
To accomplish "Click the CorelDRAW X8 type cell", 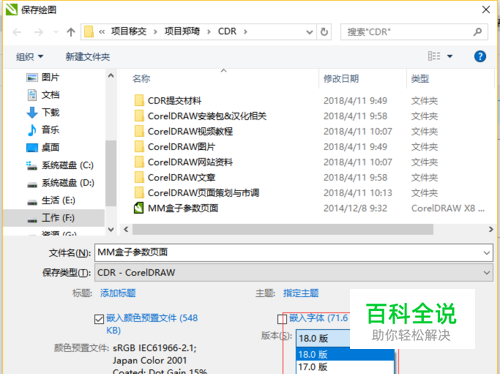I will click(x=447, y=208).
